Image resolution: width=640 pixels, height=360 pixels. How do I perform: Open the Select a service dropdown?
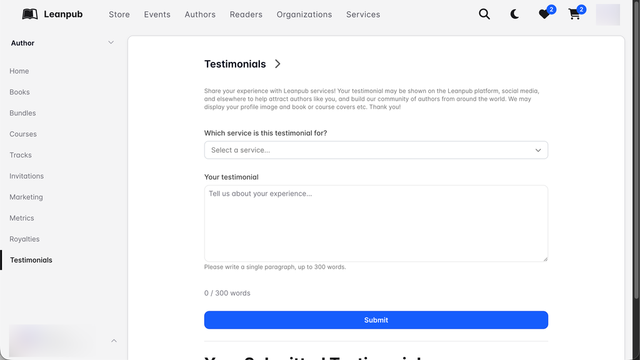point(376,150)
